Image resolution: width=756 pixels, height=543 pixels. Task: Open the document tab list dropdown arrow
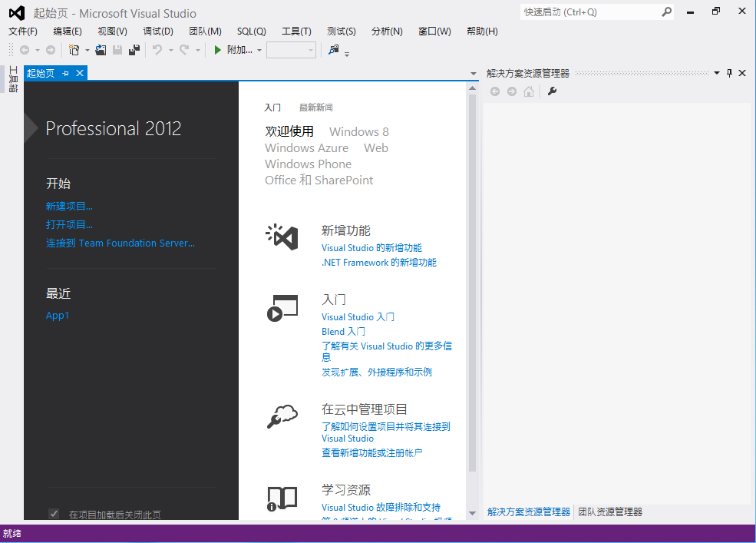point(474,74)
